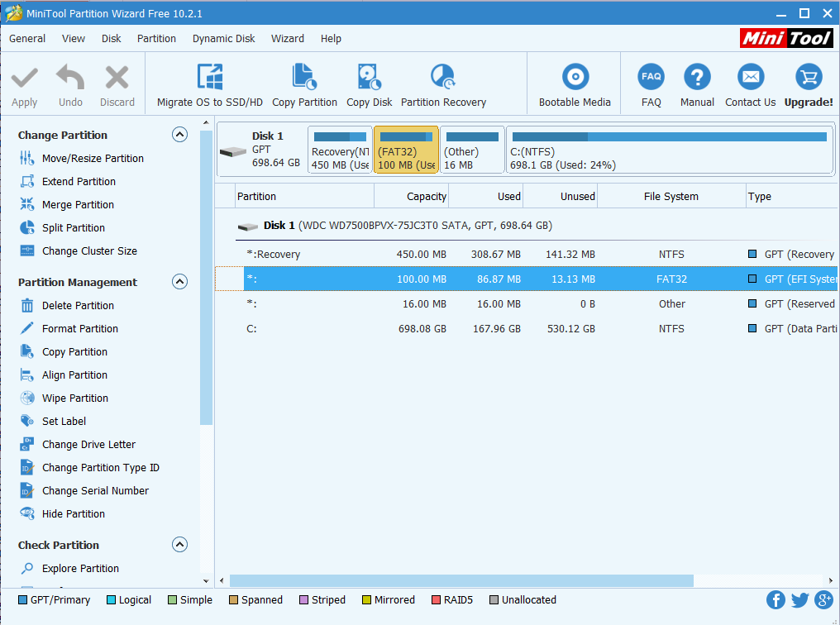Viewport: 840px width, 625px height.
Task: Click sidebar scroll down arrow
Action: point(206,580)
